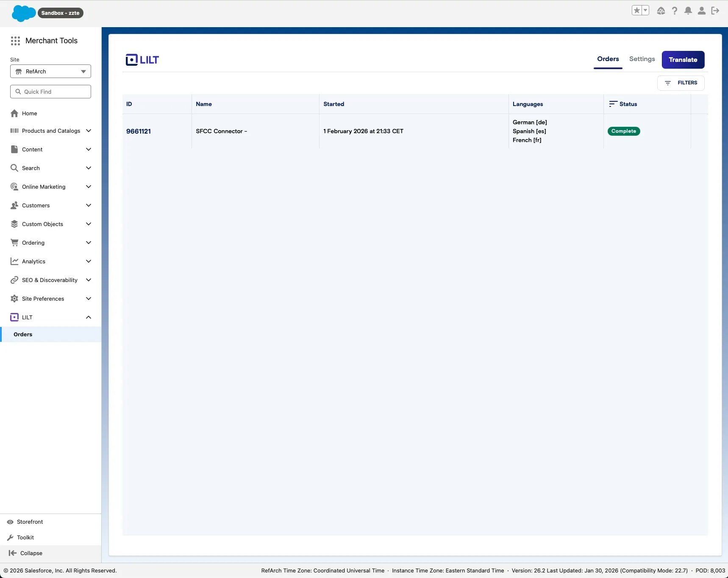Expand the Ordering chevron

click(x=89, y=243)
